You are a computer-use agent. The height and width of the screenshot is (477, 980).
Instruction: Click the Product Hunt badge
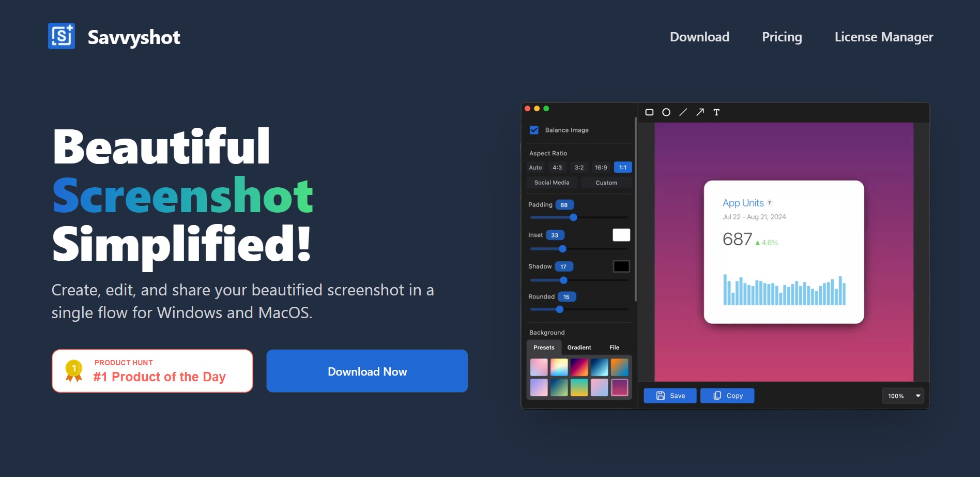[x=152, y=371]
